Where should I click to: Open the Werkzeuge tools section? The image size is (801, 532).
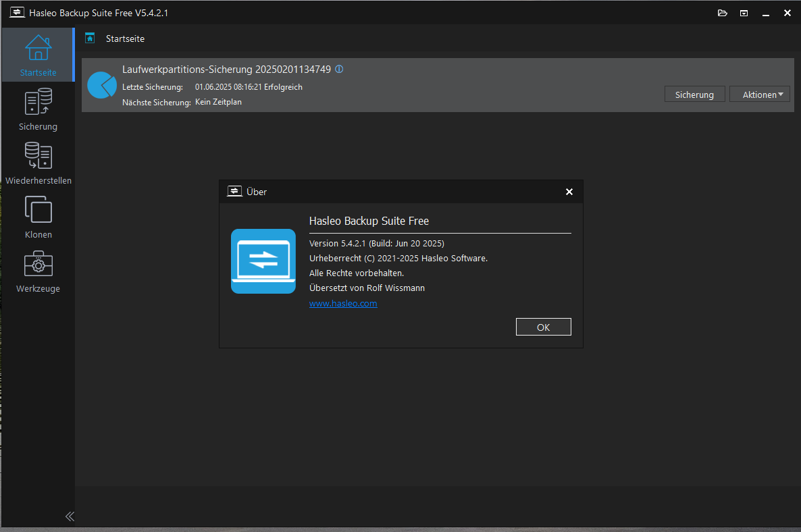tap(38, 271)
